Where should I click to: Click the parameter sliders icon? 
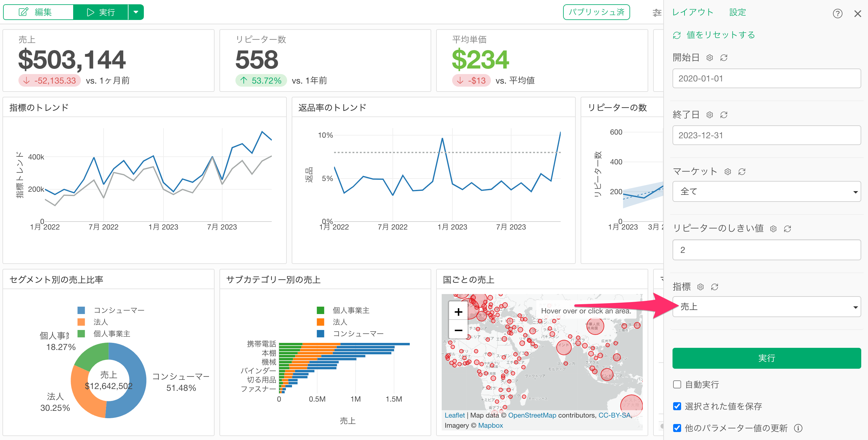[657, 13]
